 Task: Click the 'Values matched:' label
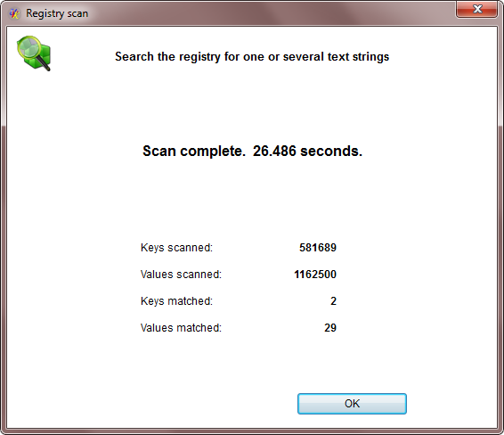point(181,327)
